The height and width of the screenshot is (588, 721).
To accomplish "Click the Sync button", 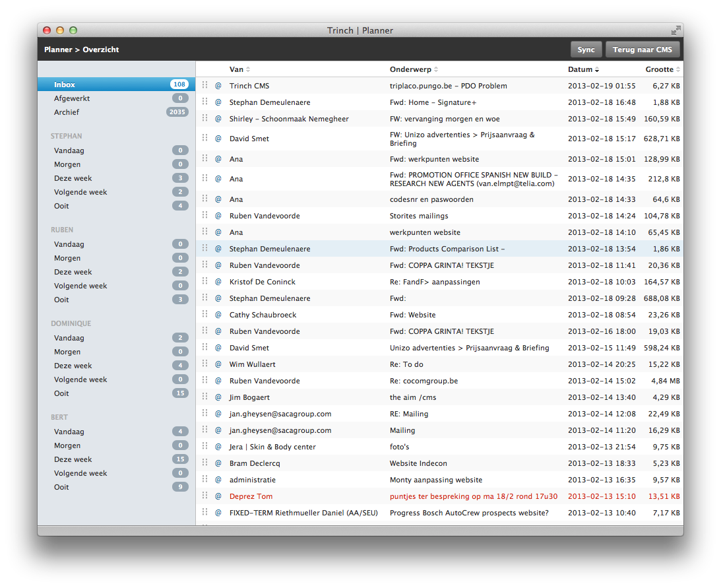I will tap(586, 49).
